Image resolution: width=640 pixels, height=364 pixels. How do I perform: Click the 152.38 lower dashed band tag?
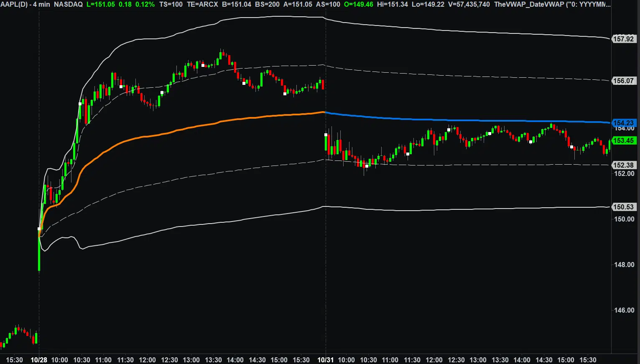[624, 165]
